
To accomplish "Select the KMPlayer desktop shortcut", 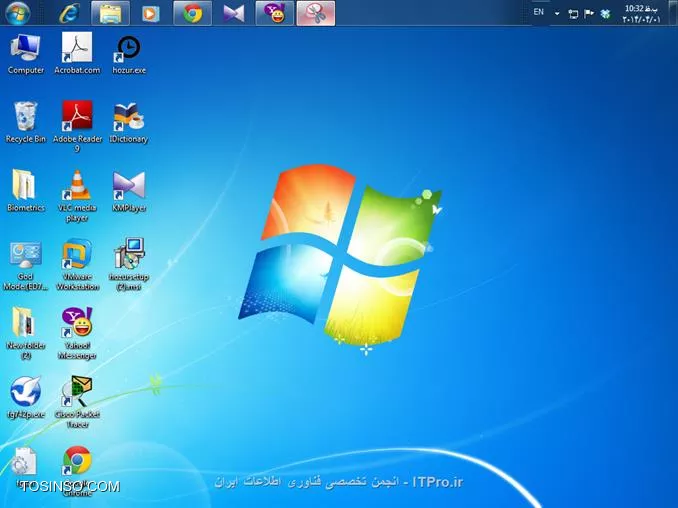I will [x=129, y=192].
